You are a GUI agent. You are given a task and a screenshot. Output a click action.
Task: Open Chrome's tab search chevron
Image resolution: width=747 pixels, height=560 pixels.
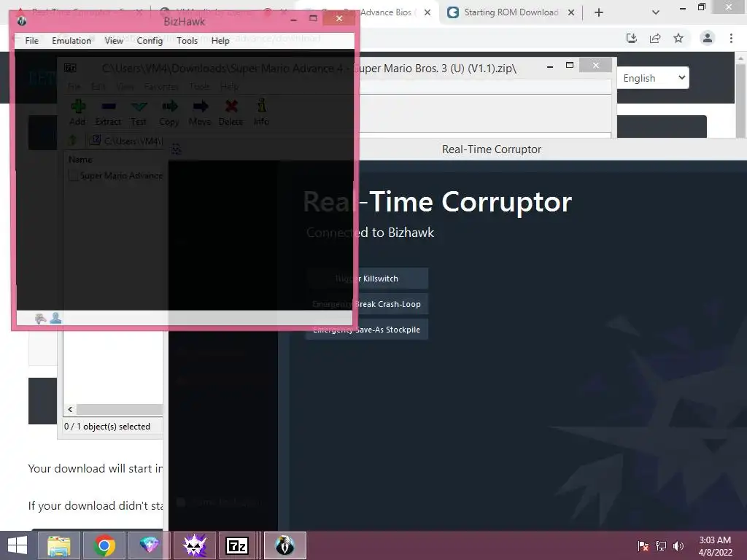point(656,12)
